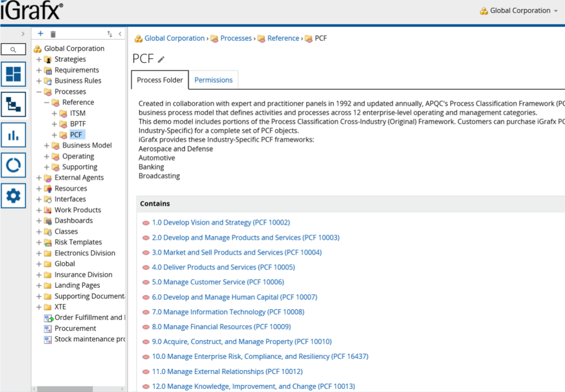Image resolution: width=565 pixels, height=392 pixels.
Task: Switch to the Permissions tab
Action: (213, 80)
